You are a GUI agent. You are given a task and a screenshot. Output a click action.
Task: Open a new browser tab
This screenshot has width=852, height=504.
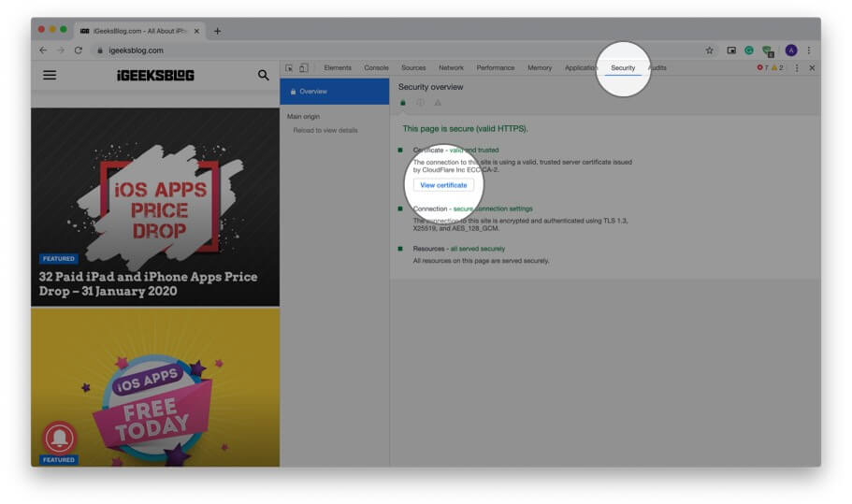[x=217, y=31]
